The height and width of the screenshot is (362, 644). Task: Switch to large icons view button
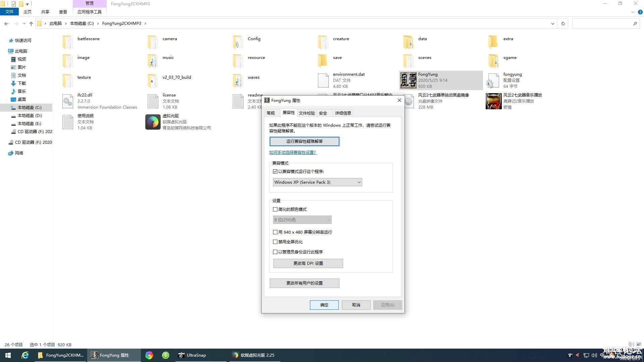(639, 344)
